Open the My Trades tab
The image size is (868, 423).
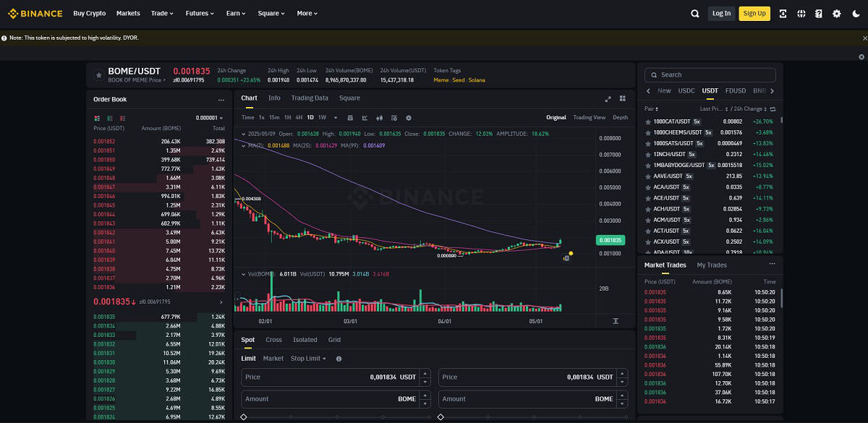point(712,265)
